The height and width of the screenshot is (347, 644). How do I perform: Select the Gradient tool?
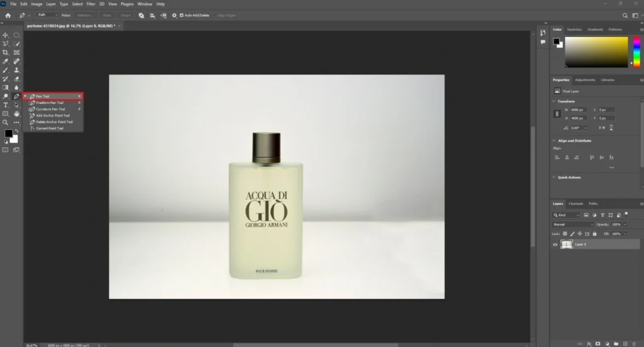point(5,88)
